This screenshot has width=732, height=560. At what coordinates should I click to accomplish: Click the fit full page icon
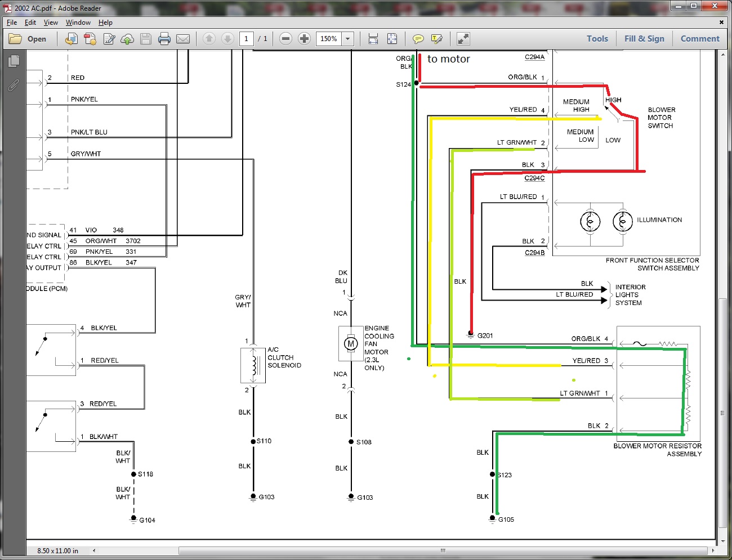point(392,39)
